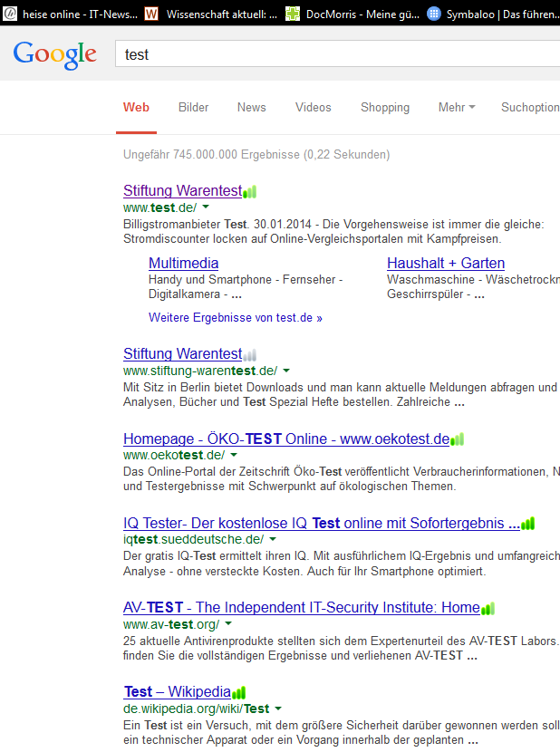The width and height of the screenshot is (560, 752).
Task: Open the Symbaloo bookmark icon
Action: pyautogui.click(x=434, y=14)
